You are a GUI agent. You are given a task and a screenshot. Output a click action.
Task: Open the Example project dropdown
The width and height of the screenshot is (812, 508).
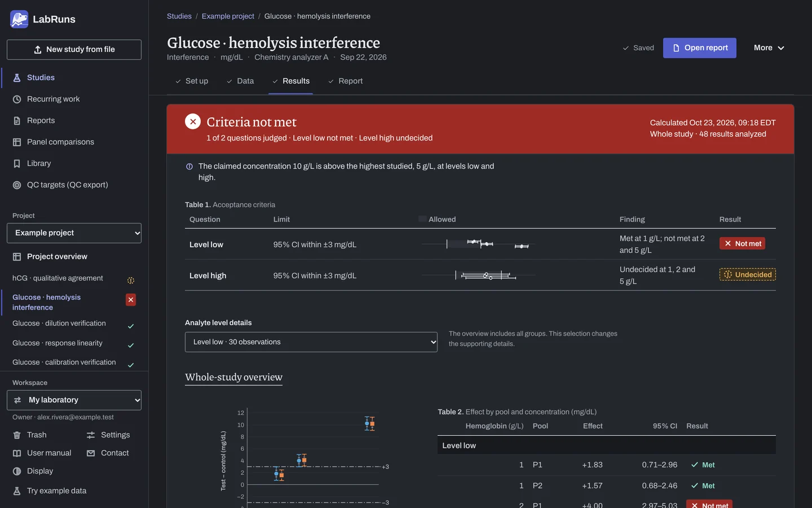[74, 233]
